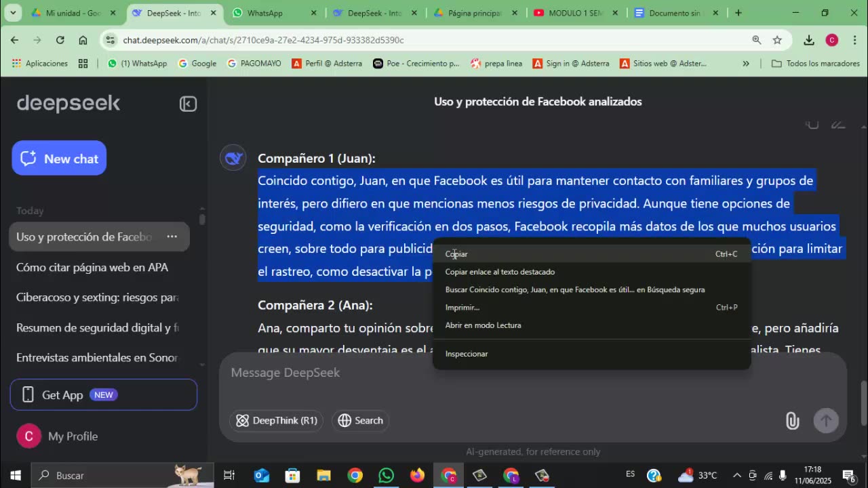The image size is (868, 488).
Task: Click the Chrome back arrow
Action: [x=14, y=40]
